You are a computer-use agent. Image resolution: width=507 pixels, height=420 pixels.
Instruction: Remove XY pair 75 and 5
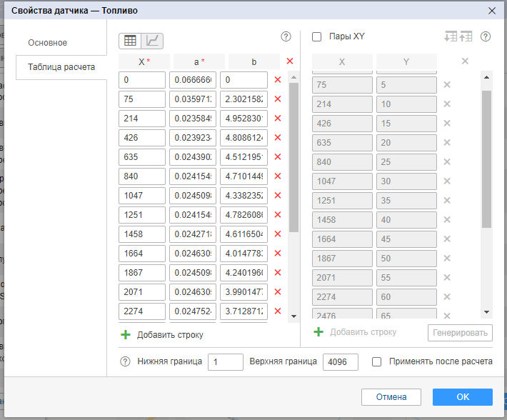click(447, 85)
